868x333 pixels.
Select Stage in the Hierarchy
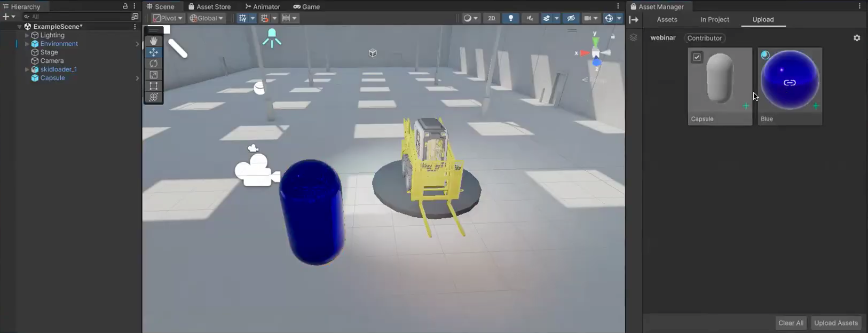(49, 52)
